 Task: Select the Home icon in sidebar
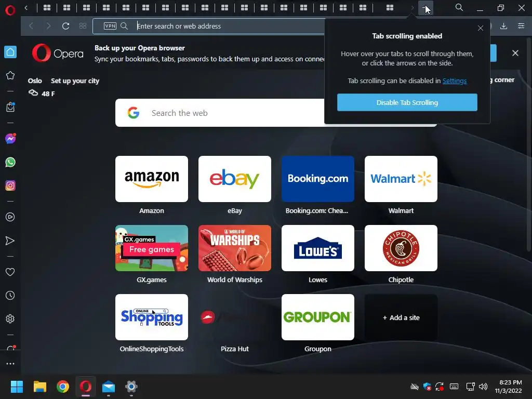pyautogui.click(x=10, y=52)
